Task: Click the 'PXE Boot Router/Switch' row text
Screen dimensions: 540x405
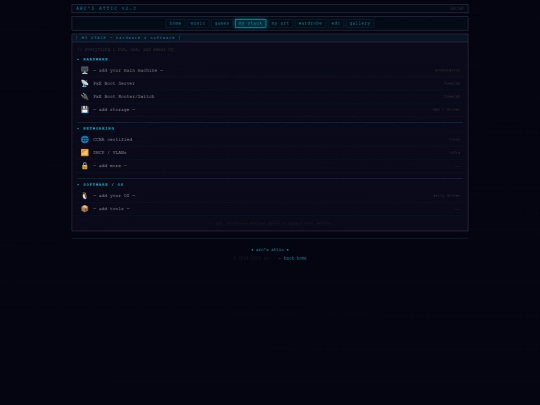Action: pyautogui.click(x=124, y=96)
